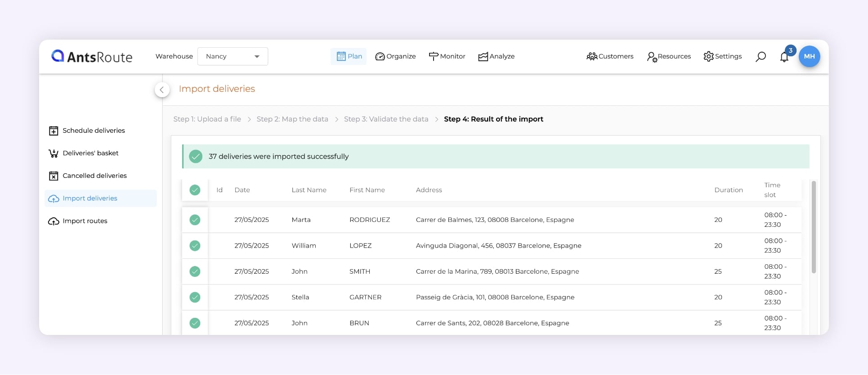Switch to the Organize tab
The image size is (868, 375).
395,56
